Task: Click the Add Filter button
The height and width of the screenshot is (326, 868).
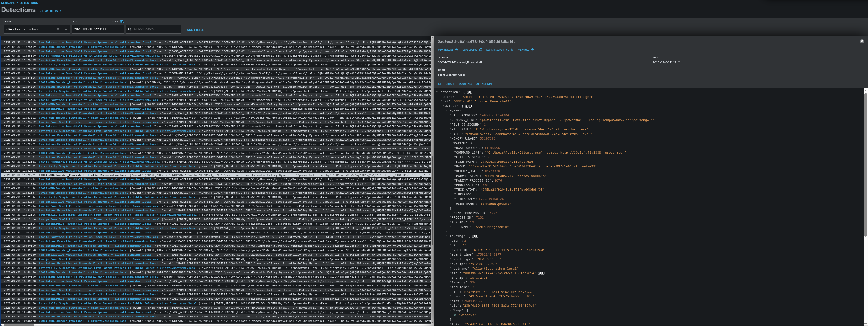Action: click(195, 30)
